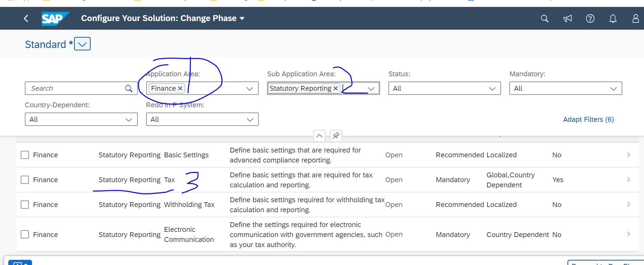The height and width of the screenshot is (265, 644).
Task: Click Electronic Communication row description text
Action: click(x=306, y=235)
